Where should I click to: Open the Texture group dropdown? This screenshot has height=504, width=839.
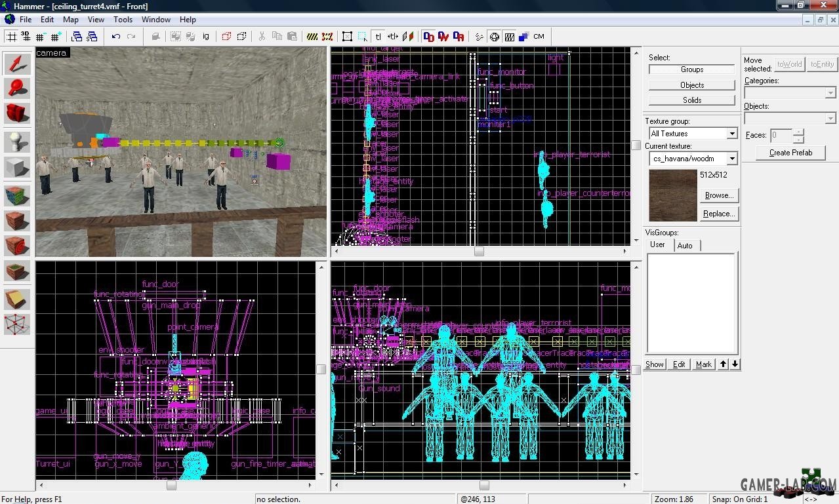pos(732,134)
